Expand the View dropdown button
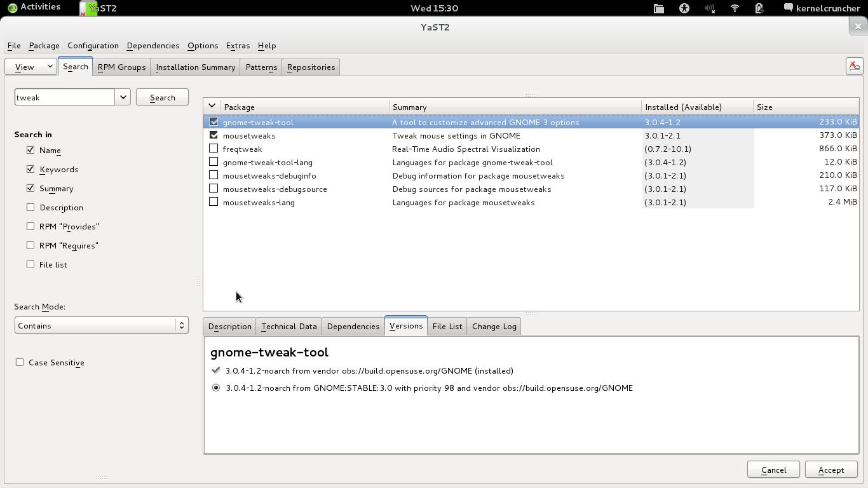Image resolution: width=868 pixels, height=488 pixels. (x=31, y=67)
